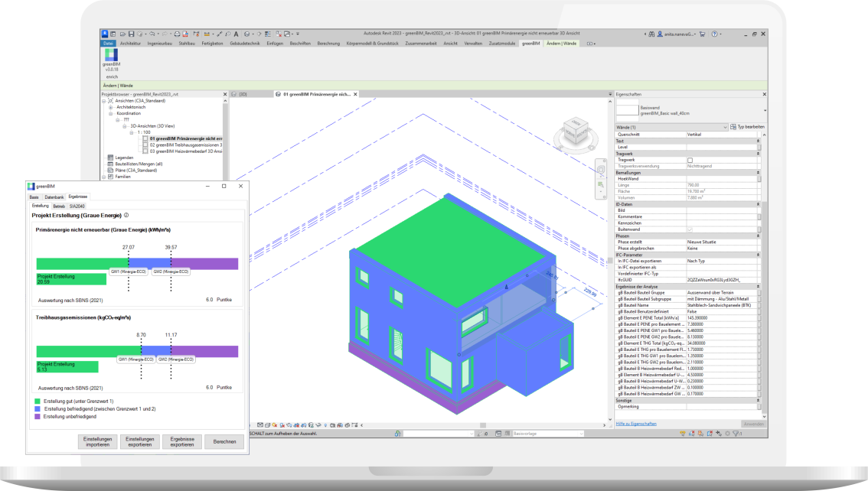868x491 pixels.
Task: Toggle the Buitenwand checkbox in properties
Action: pos(690,229)
